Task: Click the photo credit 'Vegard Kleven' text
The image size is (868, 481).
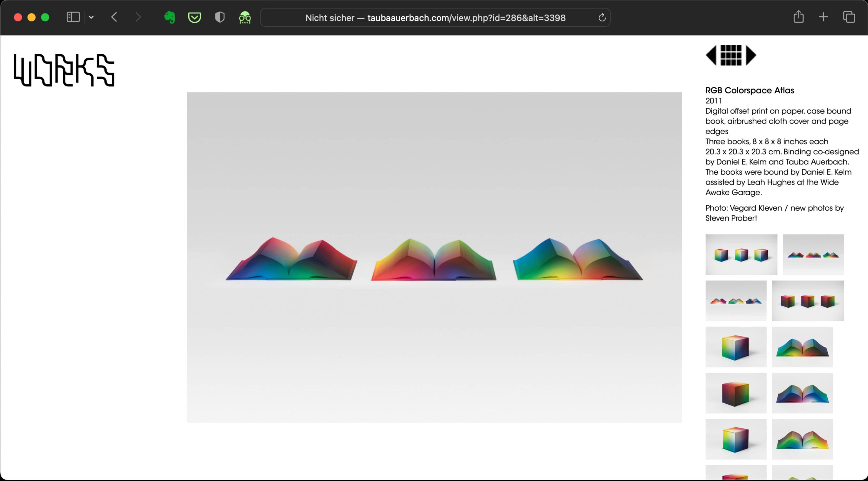Action: 756,208
